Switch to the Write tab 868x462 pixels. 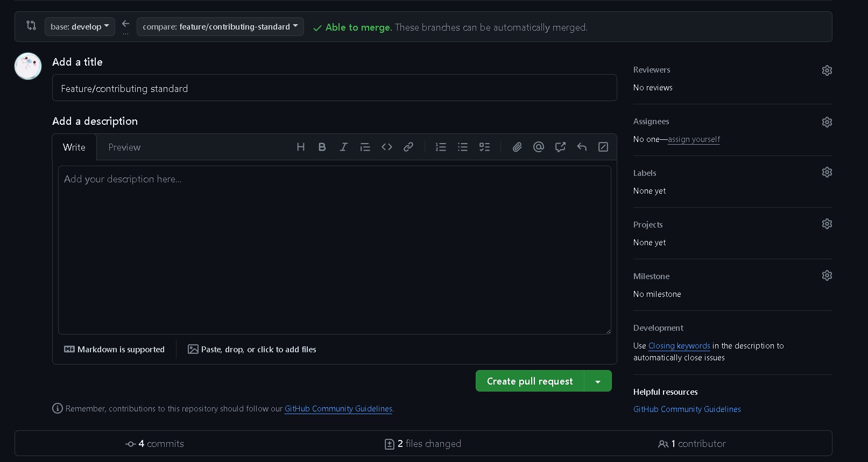74,147
